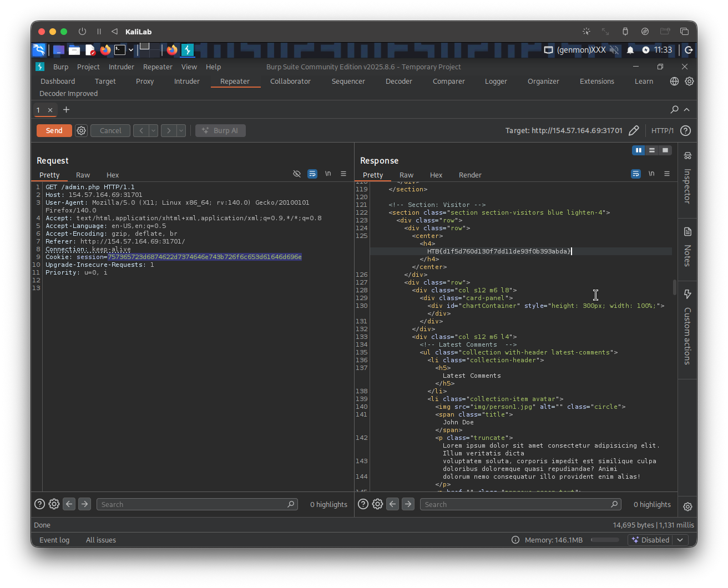Image resolution: width=728 pixels, height=588 pixels.
Task: Toggle hide non-printable eye icon in Request
Action: 297,174
